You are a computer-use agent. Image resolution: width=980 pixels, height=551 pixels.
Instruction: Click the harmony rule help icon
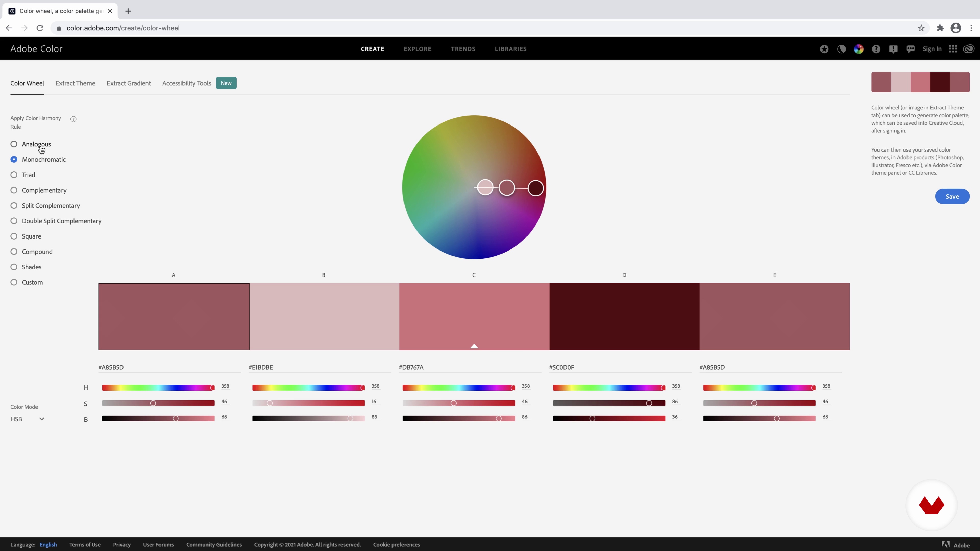(x=73, y=119)
